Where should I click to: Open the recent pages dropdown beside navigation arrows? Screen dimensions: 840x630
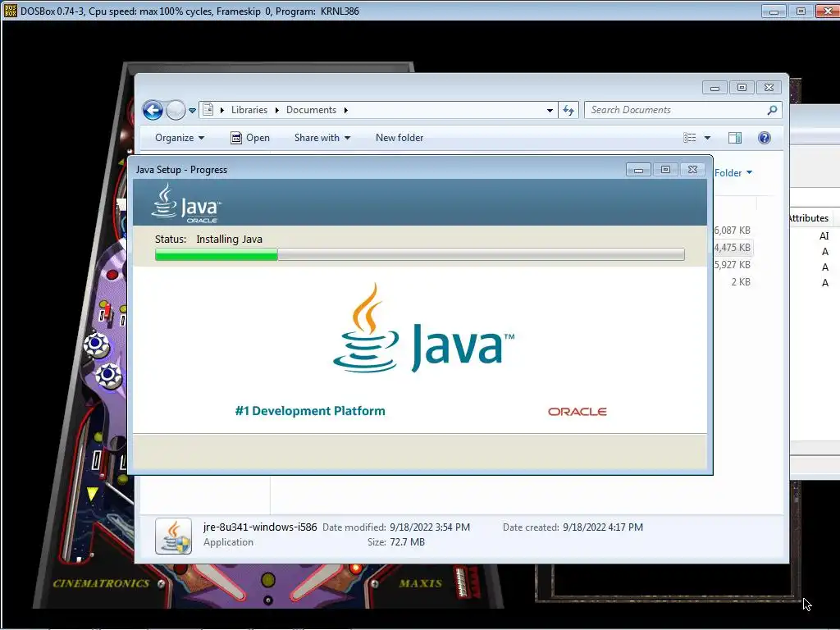click(192, 111)
